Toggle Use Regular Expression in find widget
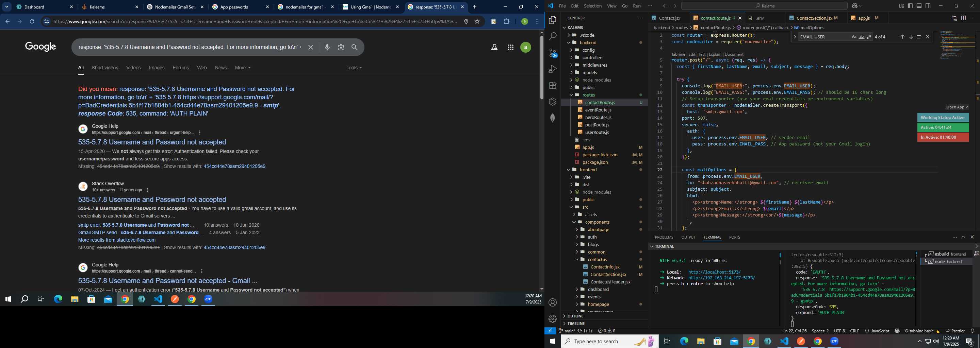Viewport: 980px width, 348px height. pyautogui.click(x=869, y=37)
